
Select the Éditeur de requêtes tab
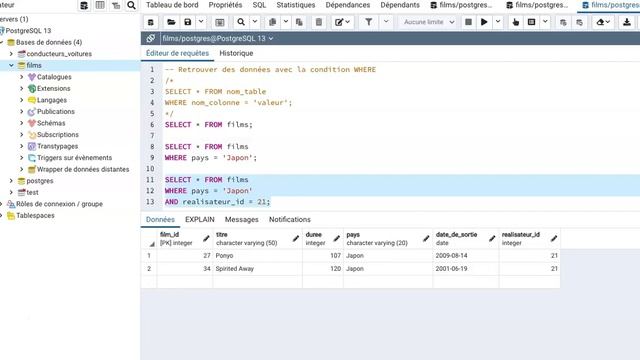point(177,53)
